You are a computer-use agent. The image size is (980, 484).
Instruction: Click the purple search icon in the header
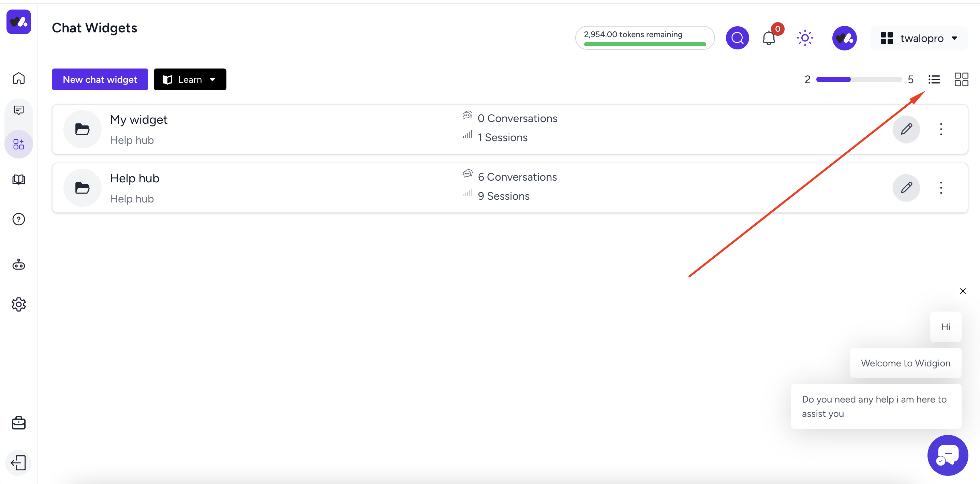[737, 38]
